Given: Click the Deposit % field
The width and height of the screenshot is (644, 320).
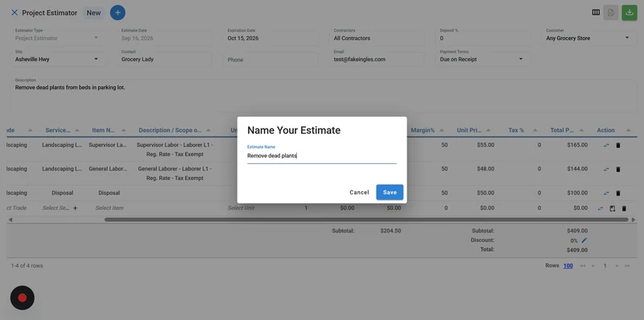Looking at the screenshot, I should 482,38.
